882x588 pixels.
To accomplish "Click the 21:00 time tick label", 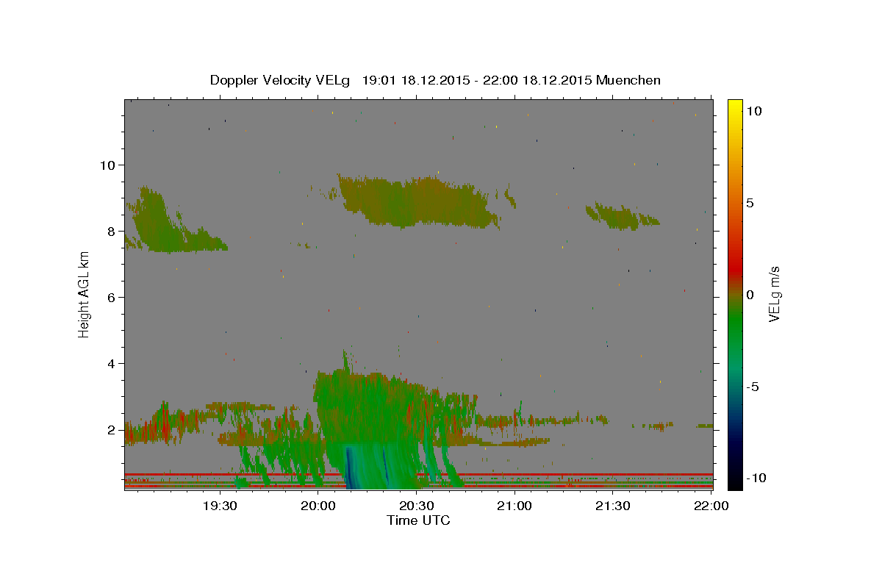I will [514, 506].
